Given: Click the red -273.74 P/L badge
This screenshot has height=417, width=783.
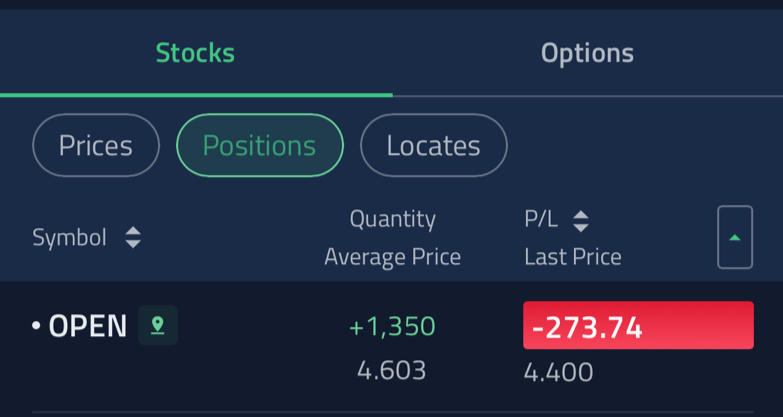Looking at the screenshot, I should tap(638, 325).
